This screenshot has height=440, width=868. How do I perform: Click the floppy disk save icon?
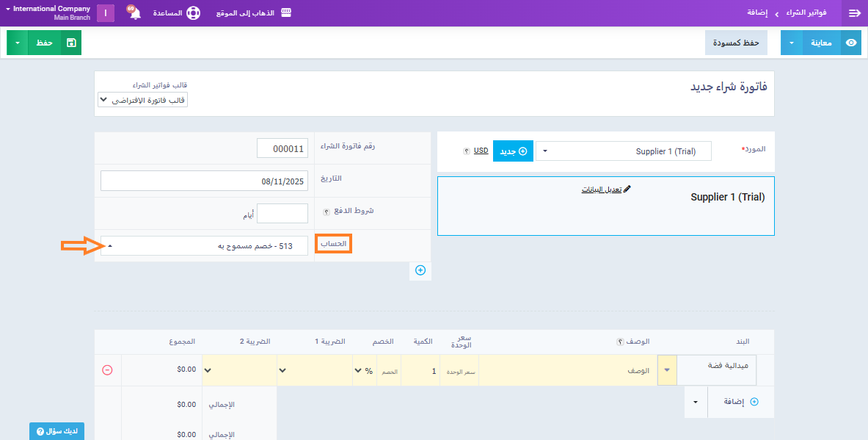(70, 43)
